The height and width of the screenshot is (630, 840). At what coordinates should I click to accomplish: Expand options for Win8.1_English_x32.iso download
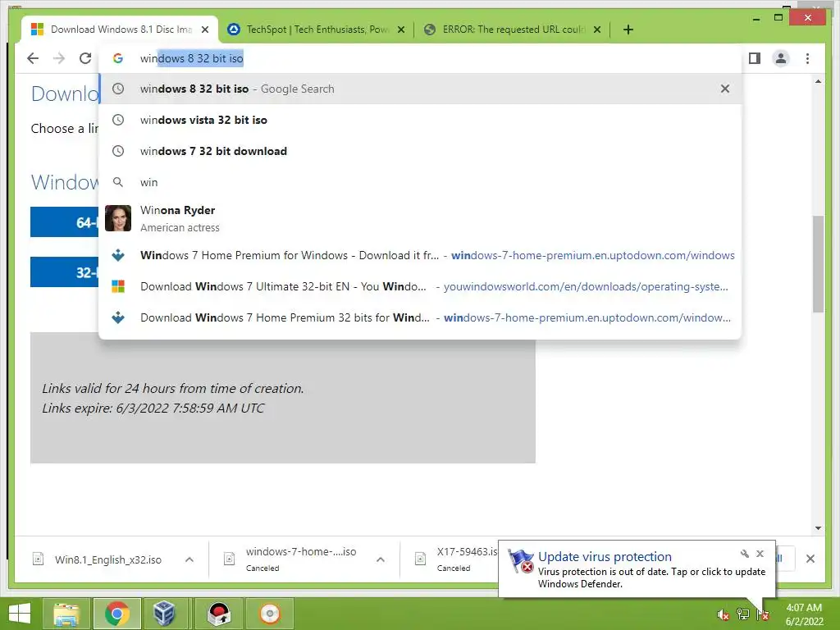(x=189, y=559)
